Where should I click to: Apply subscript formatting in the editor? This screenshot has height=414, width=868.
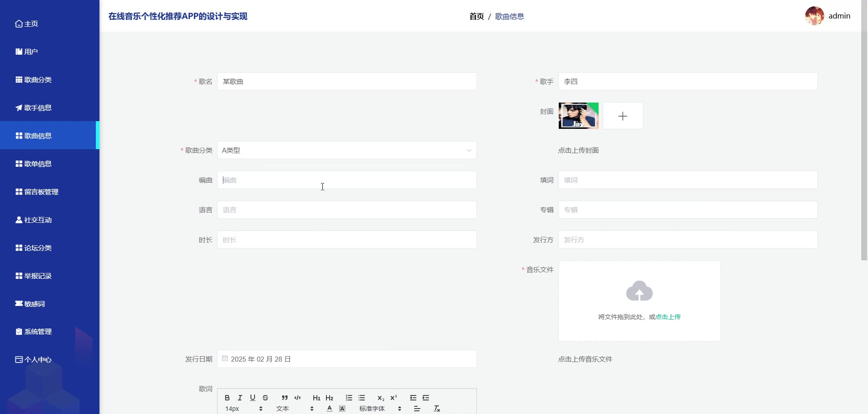click(381, 398)
